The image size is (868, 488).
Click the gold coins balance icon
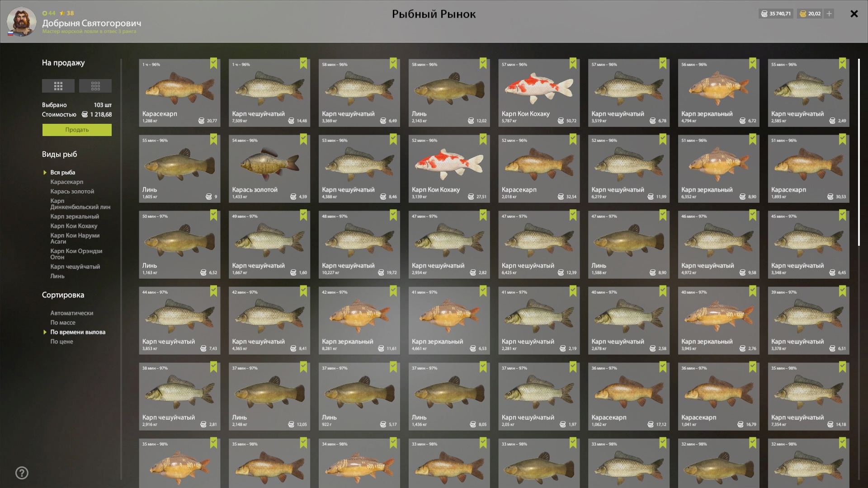point(803,14)
